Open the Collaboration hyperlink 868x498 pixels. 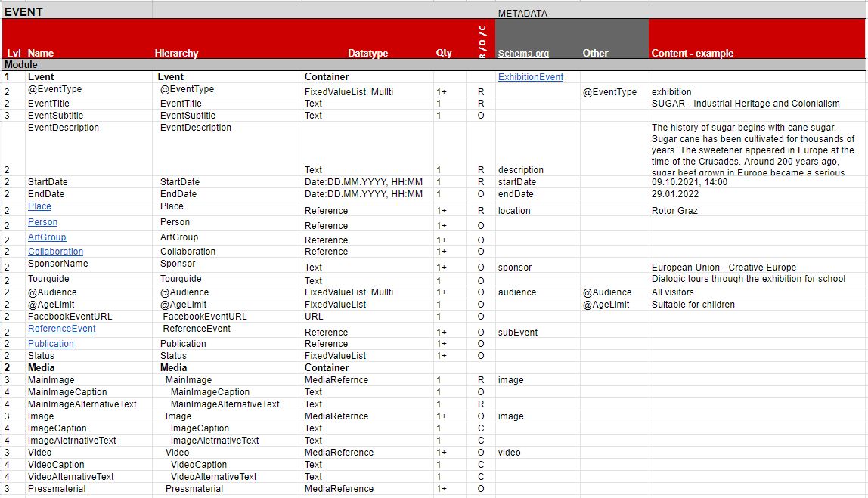tap(54, 250)
